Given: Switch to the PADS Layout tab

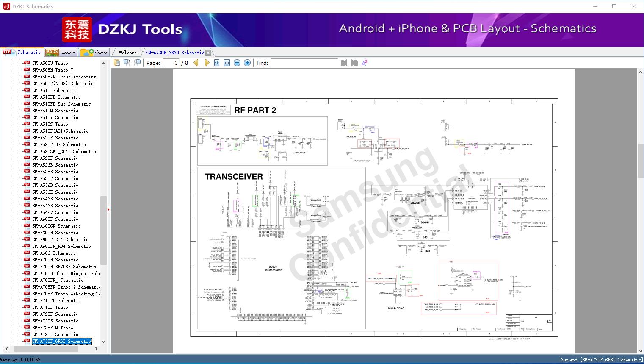Looking at the screenshot, I should point(61,53).
